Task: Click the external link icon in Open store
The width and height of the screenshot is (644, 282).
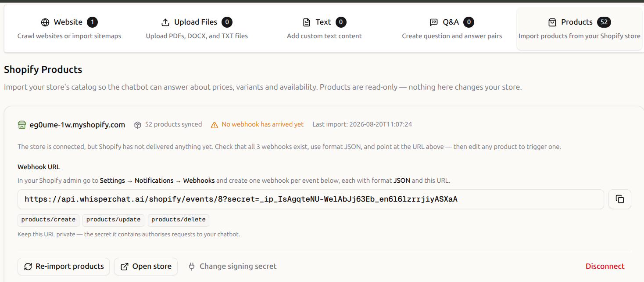Action: 125,267
